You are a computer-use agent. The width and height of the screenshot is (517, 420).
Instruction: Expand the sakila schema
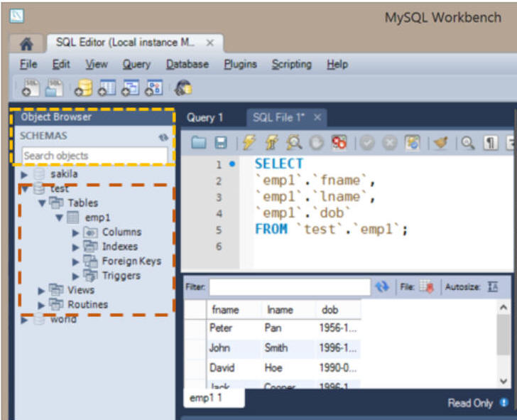pyautogui.click(x=24, y=174)
